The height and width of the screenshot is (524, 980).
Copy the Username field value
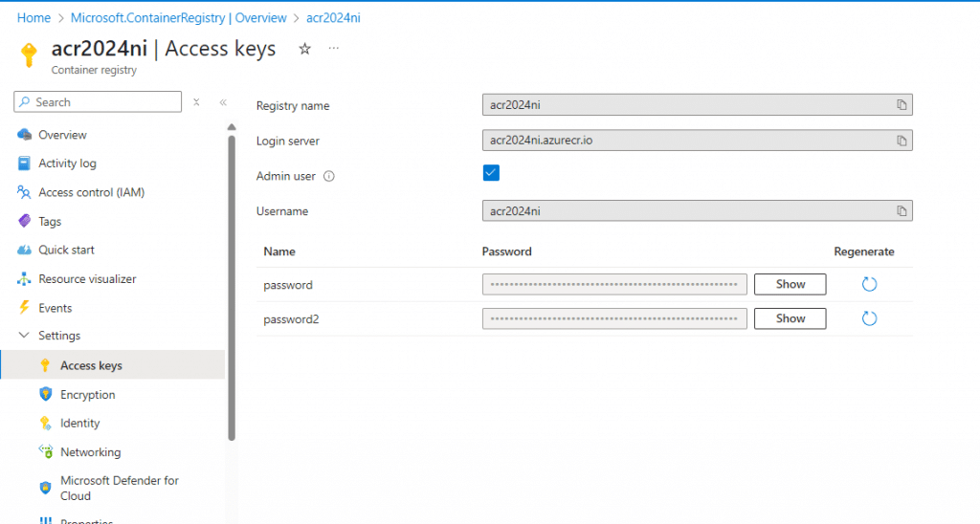tap(901, 211)
